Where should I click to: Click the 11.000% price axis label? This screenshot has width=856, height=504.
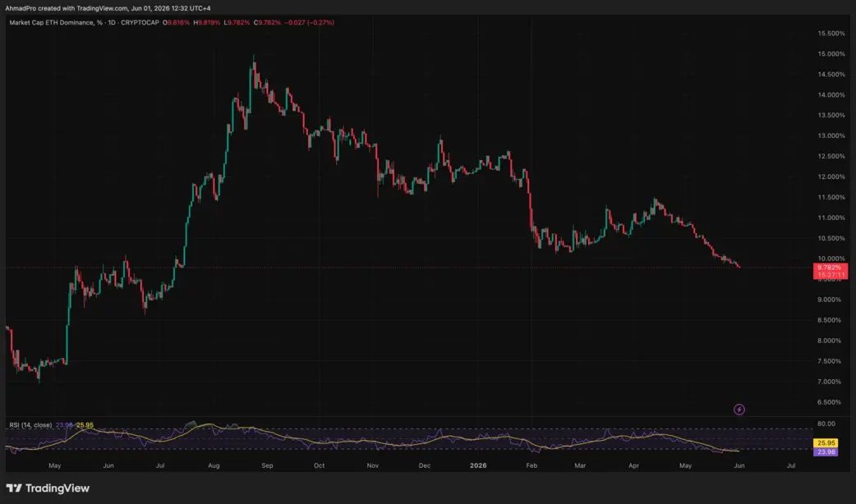[x=831, y=218]
